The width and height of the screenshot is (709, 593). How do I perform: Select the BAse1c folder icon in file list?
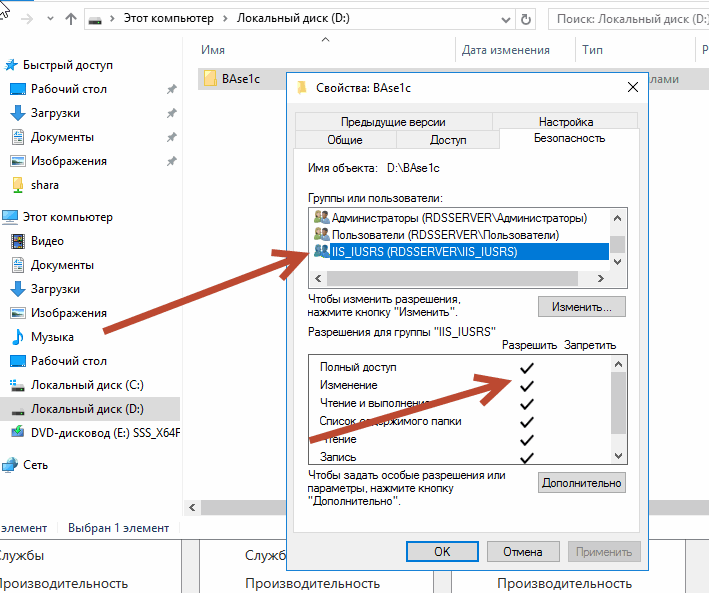(x=210, y=79)
